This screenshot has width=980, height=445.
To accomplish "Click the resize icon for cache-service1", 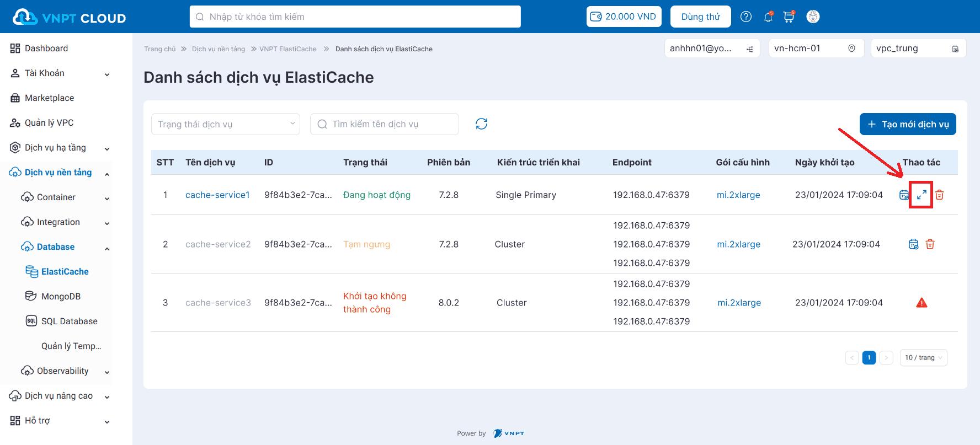I will tap(922, 195).
